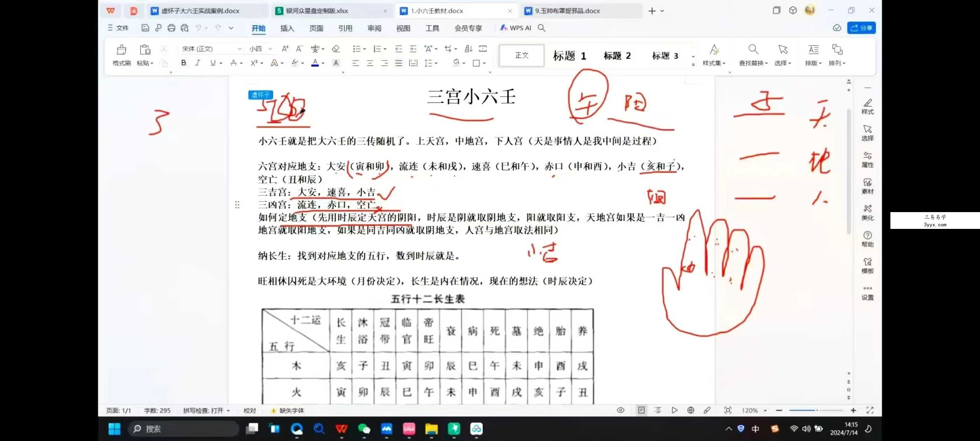The width and height of the screenshot is (980, 441).
Task: Click the print preview icon
Action: [x=184, y=28]
